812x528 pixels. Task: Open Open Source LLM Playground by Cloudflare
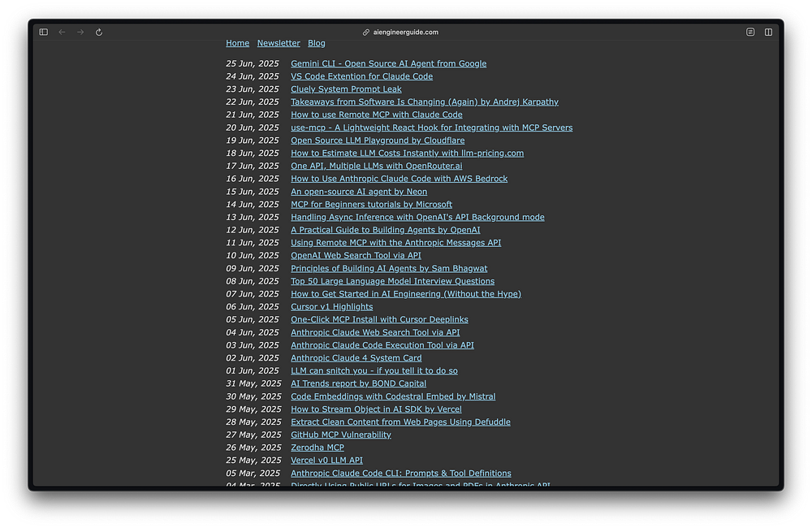[x=378, y=141]
